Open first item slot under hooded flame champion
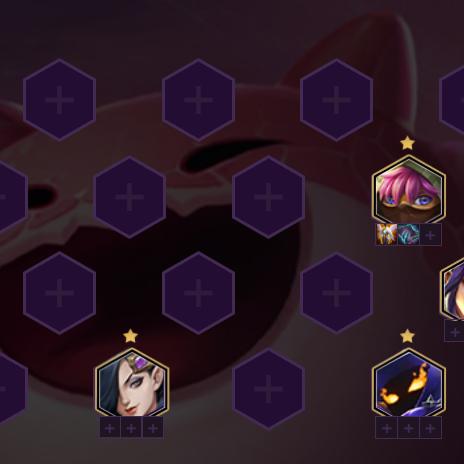464x464 pixels. click(387, 428)
